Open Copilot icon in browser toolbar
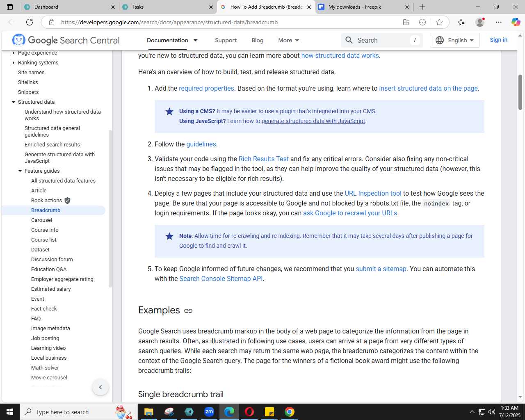The image size is (525, 420). tap(516, 22)
